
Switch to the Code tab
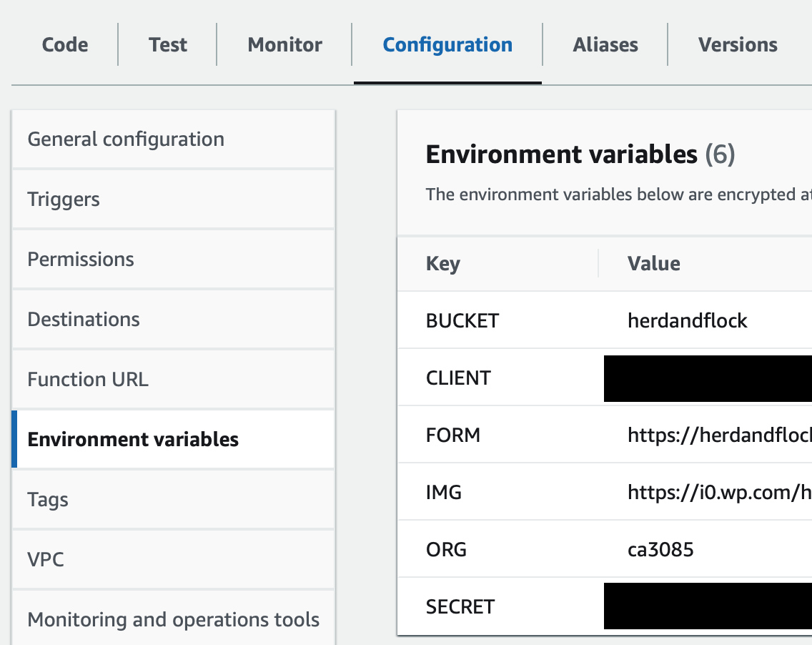pos(64,44)
